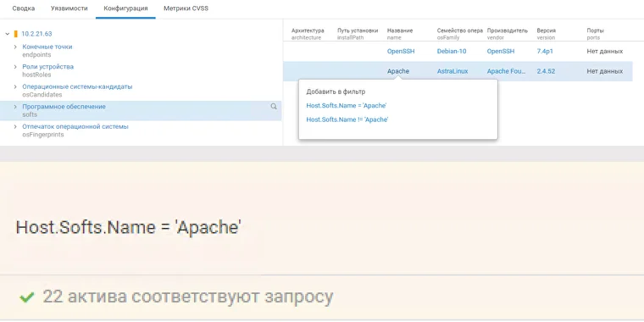Click the Производитель column header
644x322 pixels.
(x=508, y=31)
